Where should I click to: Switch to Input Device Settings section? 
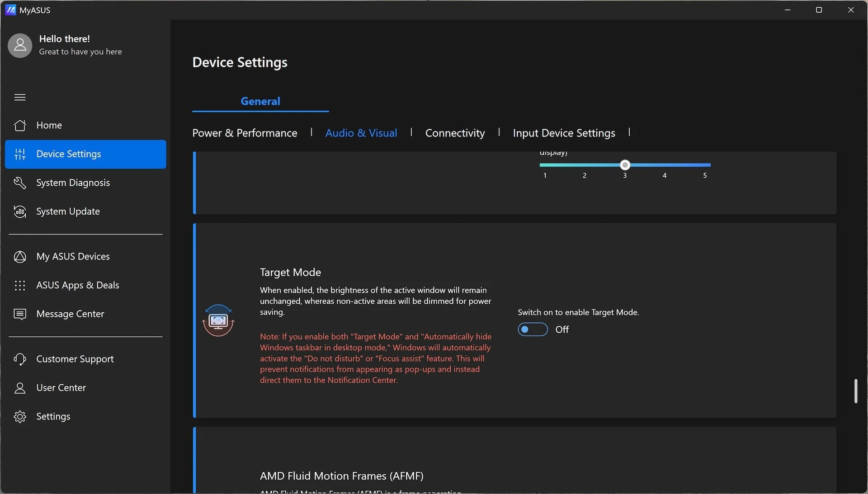(x=564, y=133)
